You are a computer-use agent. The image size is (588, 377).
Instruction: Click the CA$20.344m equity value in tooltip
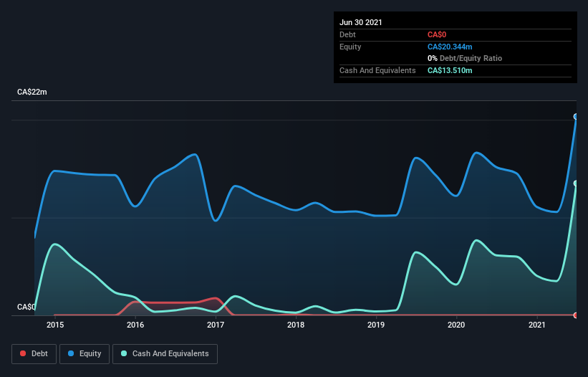pos(450,47)
